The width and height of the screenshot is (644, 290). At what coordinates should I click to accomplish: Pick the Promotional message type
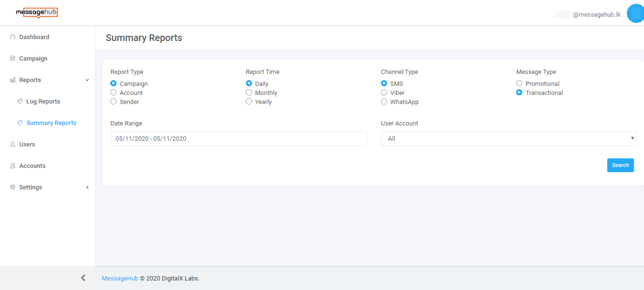tap(519, 83)
